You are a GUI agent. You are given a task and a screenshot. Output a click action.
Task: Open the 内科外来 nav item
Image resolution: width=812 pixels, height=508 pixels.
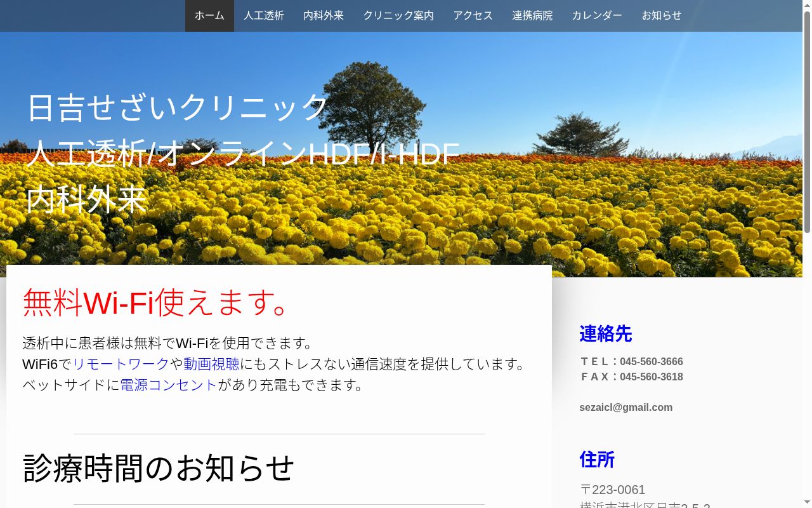(x=324, y=16)
